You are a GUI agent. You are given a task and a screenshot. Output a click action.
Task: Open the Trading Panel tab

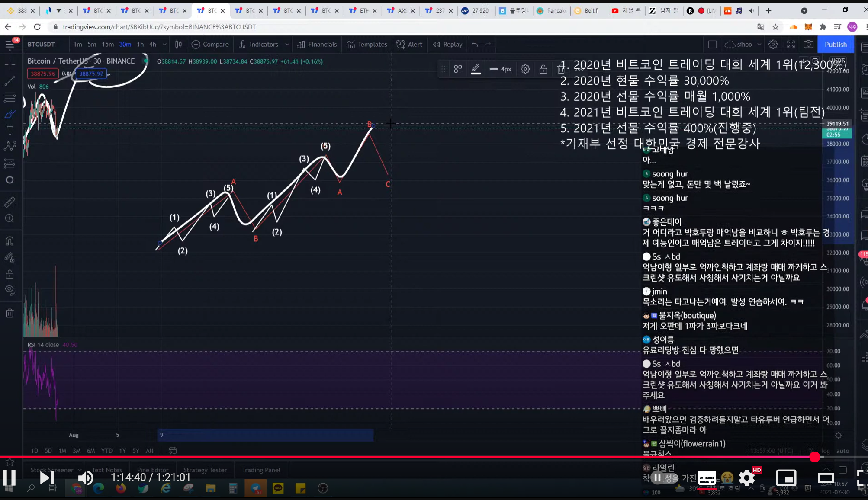click(261, 470)
